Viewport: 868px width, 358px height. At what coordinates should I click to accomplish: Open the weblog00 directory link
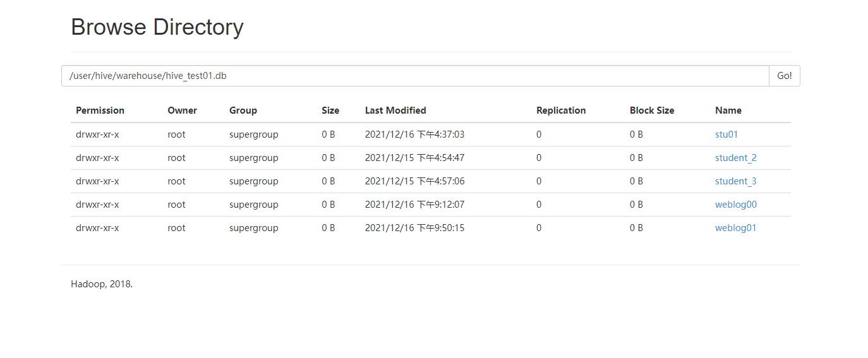pos(736,205)
